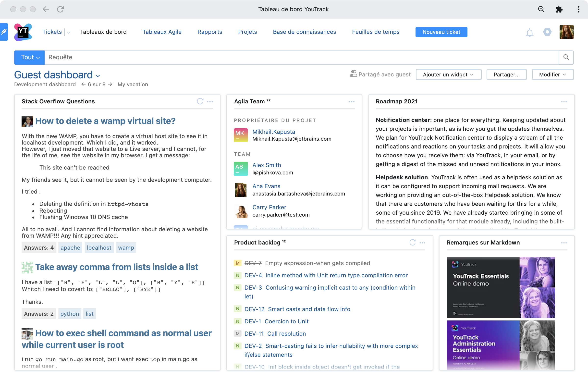Open 'How to delete a wamp virtual site?'
The image size is (588, 392).
click(105, 121)
